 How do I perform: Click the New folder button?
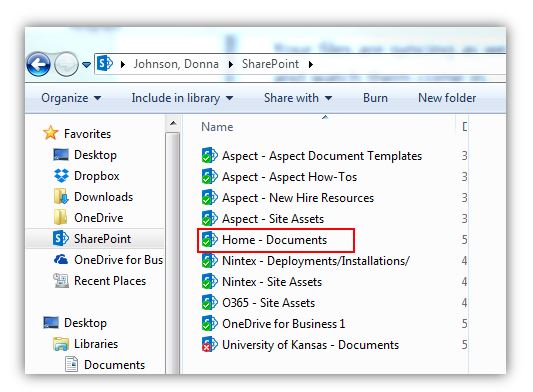(x=447, y=98)
